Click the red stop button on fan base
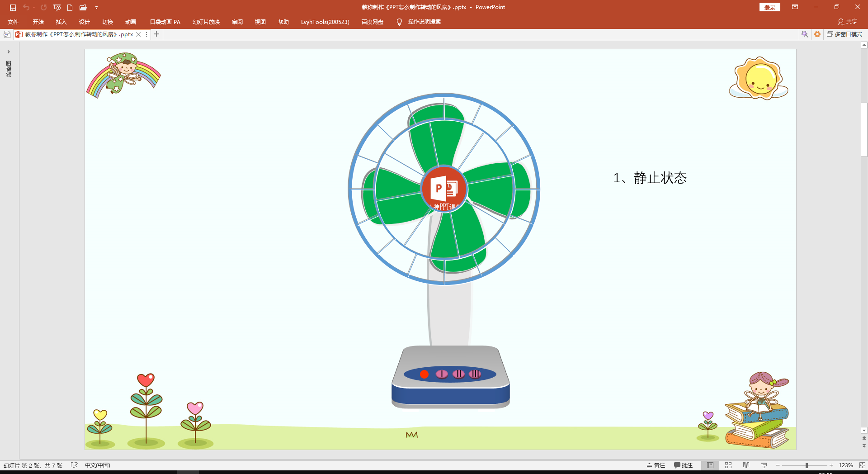 pos(424,374)
